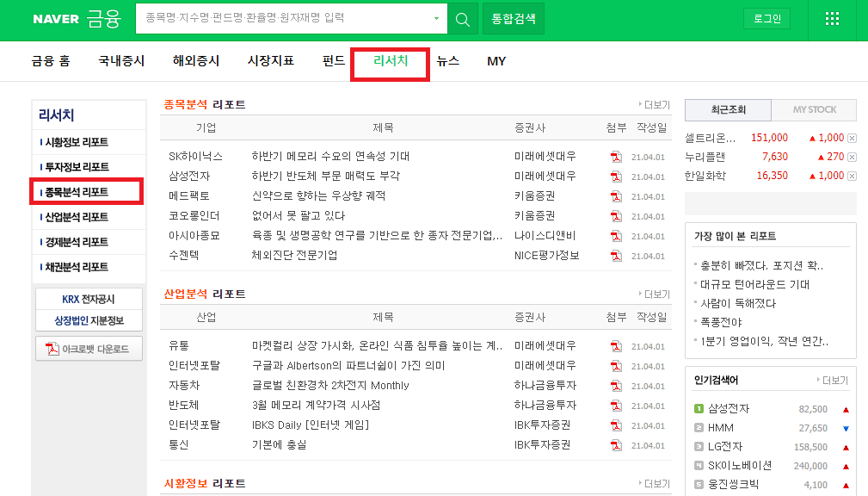Remove 한일화학 from recent views
Viewport: 868px width, 496px height.
852,176
